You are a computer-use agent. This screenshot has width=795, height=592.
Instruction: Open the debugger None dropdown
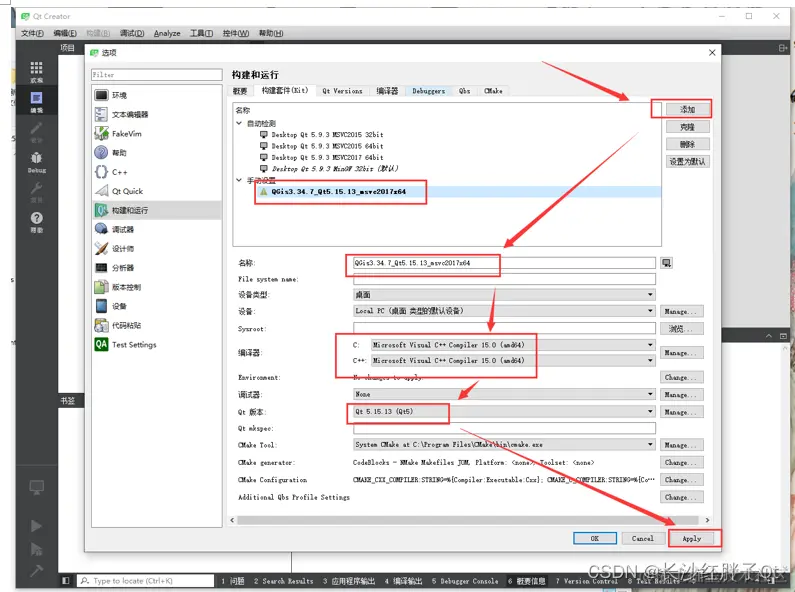(x=504, y=394)
